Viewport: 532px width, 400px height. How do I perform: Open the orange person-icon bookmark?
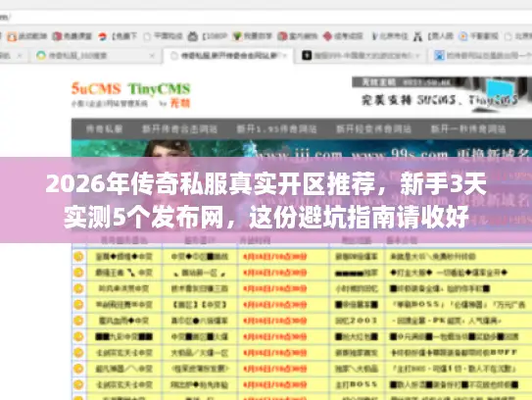pos(27,36)
